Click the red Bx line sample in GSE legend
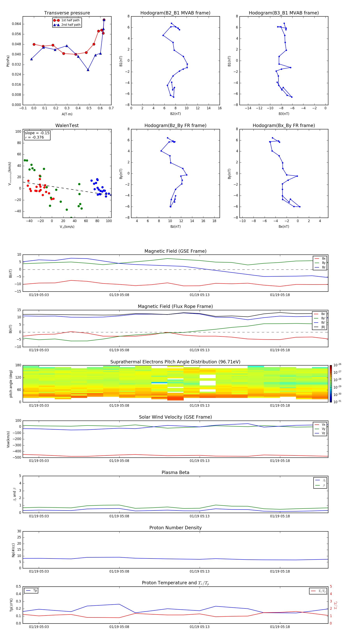This screenshot has height=644, width=351. point(317,259)
